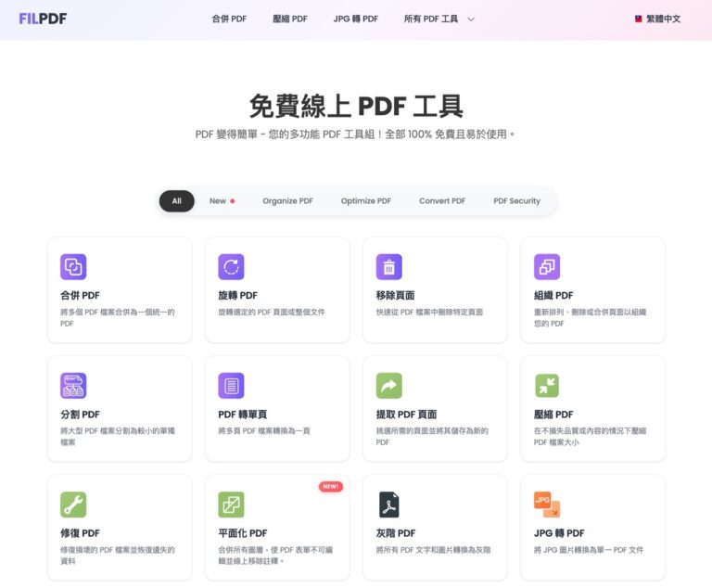Open the 合併 PDF card title
This screenshot has height=588, width=712.
80,295
